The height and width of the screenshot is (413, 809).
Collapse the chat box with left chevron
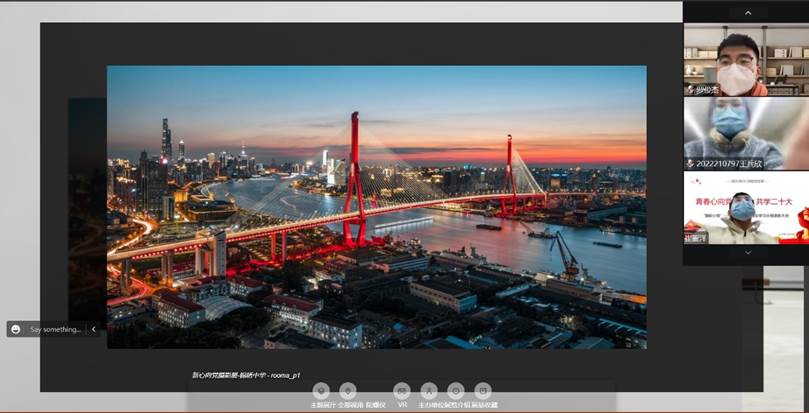pos(94,329)
